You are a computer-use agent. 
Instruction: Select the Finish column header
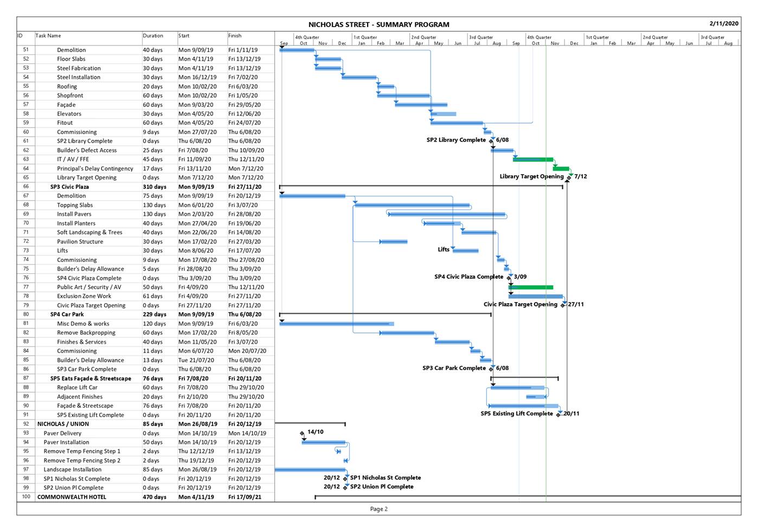click(x=235, y=36)
